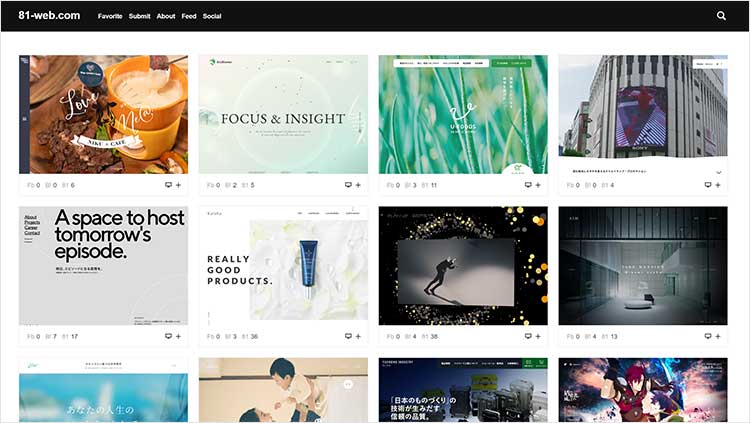Screen dimensions: 750x423
Task: Open the father lifting baby thumbnail
Action: tap(283, 390)
